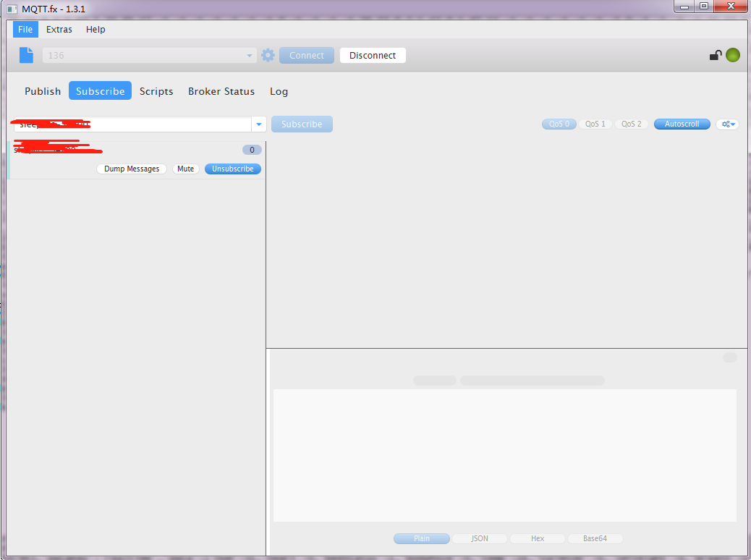This screenshot has width=751, height=560.
Task: Choose Plain payload format
Action: pos(422,538)
